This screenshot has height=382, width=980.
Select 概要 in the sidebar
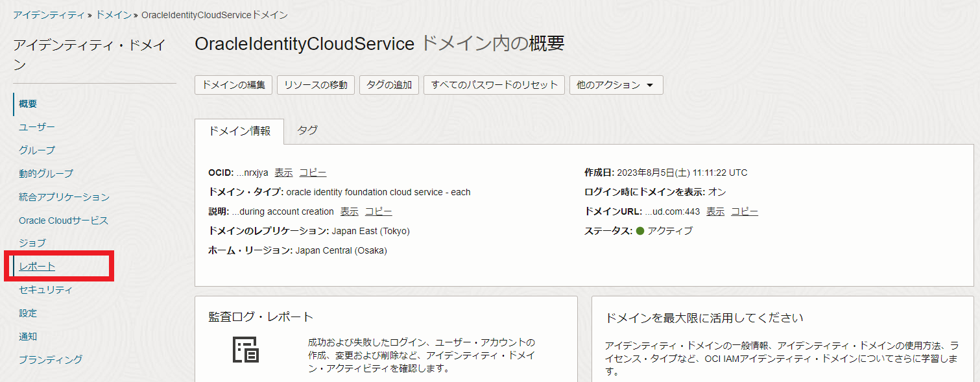28,104
